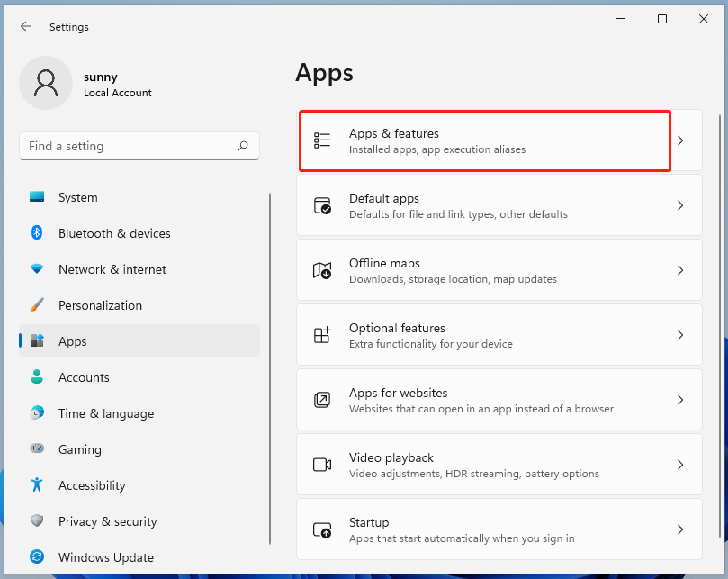The width and height of the screenshot is (728, 579).
Task: Open the Windows Update icon
Action: [36, 557]
